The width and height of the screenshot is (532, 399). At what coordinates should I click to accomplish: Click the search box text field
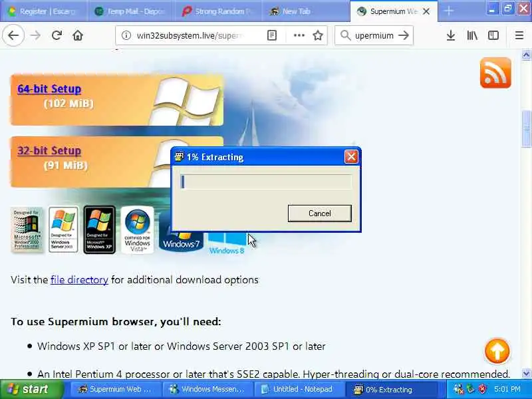click(x=374, y=35)
